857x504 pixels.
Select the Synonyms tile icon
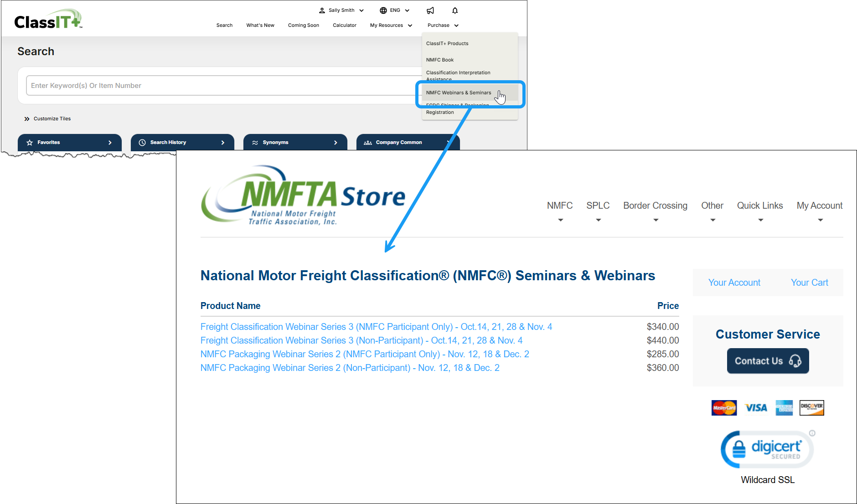tap(256, 142)
